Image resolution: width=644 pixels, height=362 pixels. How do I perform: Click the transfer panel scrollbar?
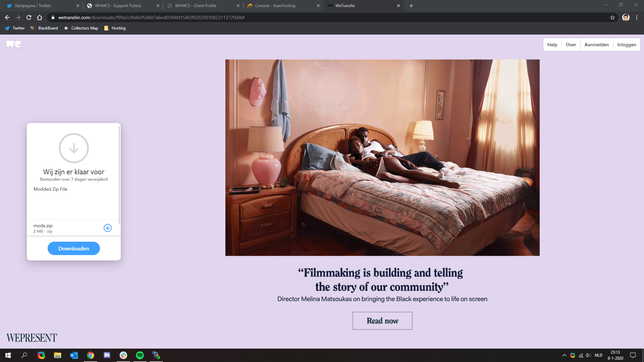(119, 174)
